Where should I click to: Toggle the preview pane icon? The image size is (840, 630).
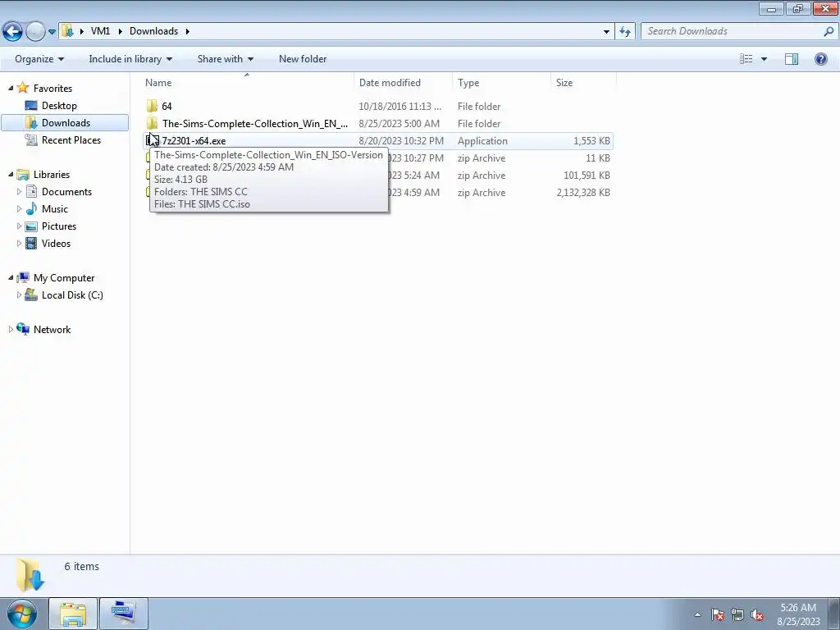[792, 59]
